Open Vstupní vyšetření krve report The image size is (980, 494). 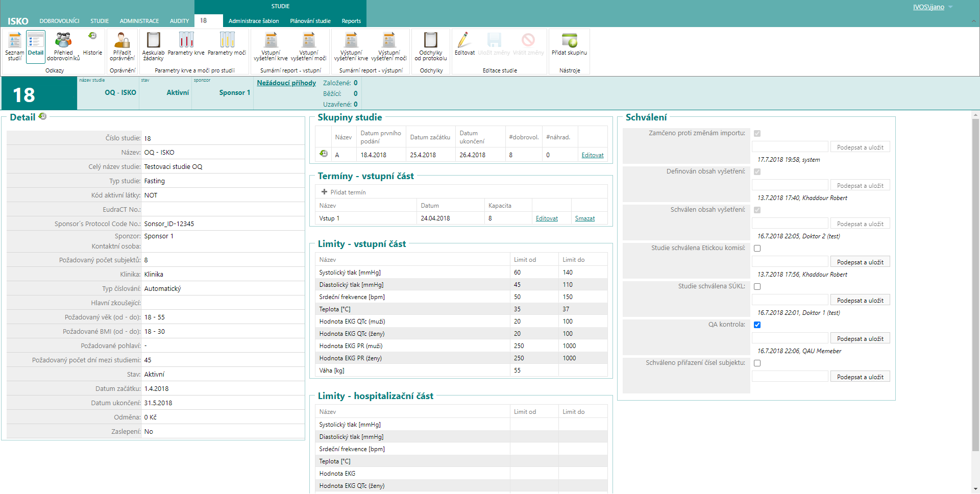(271, 46)
